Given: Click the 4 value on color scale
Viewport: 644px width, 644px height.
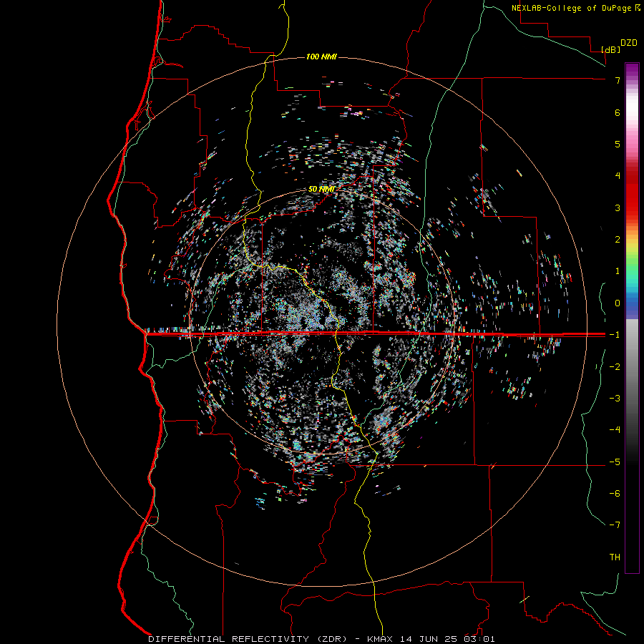Looking at the screenshot, I should [618, 176].
